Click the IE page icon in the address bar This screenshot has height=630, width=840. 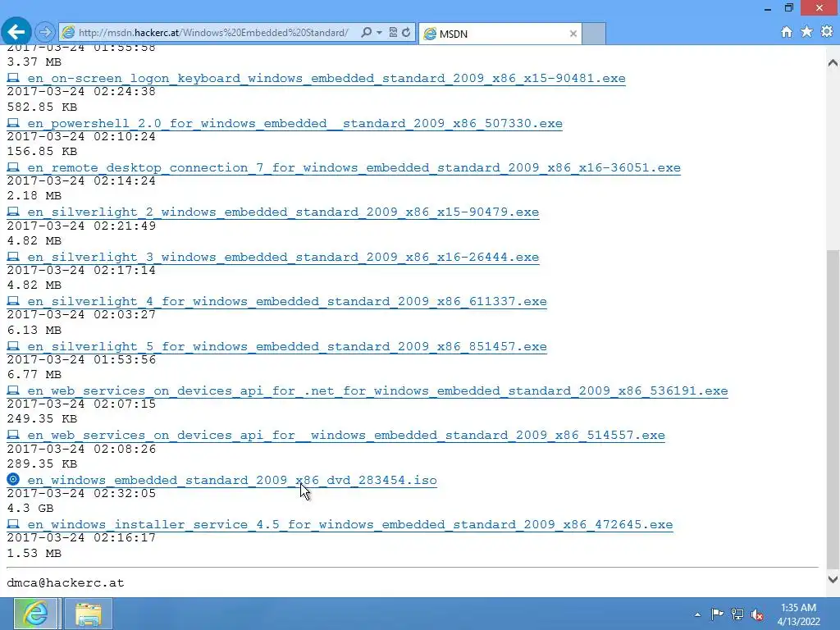click(x=68, y=33)
